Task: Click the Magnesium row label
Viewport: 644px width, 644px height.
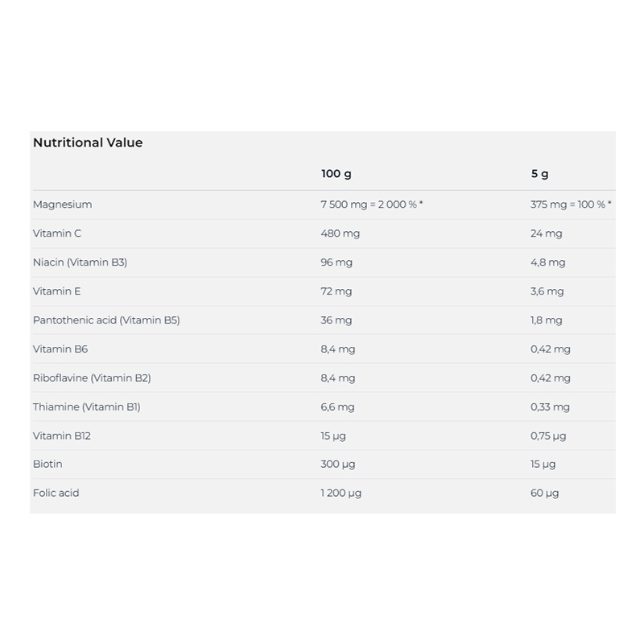Action: tap(63, 204)
